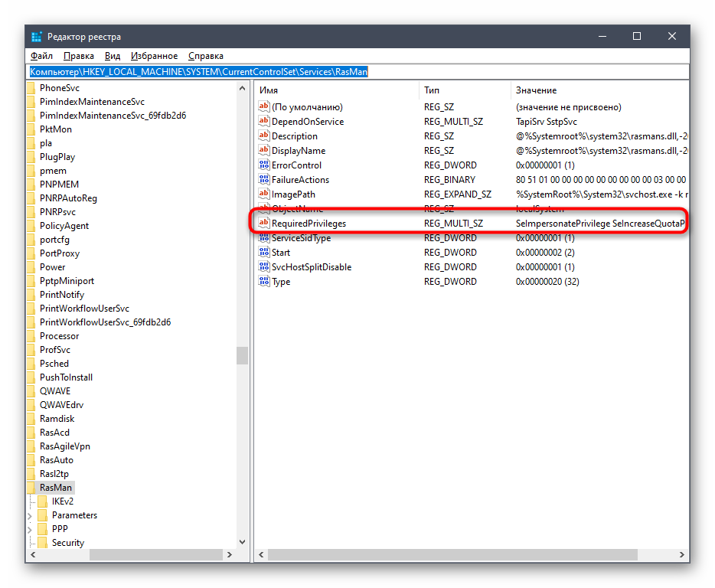Viewport: 715px width, 588px height.
Task: Select the Ramdisk key in tree
Action: click(x=59, y=419)
